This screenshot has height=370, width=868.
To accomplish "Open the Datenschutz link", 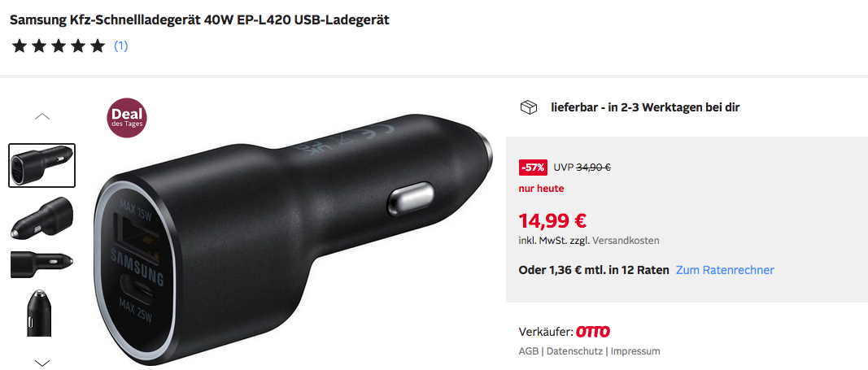I will (574, 351).
